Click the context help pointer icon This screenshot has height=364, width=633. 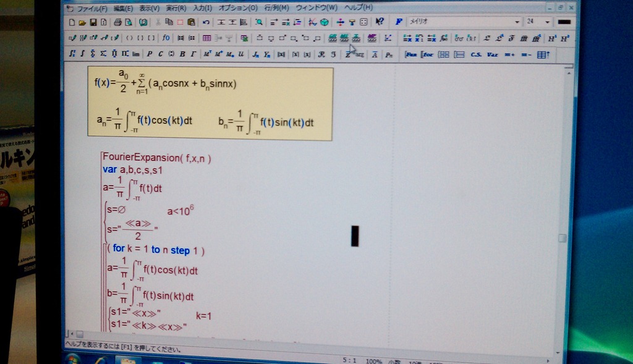tap(380, 22)
